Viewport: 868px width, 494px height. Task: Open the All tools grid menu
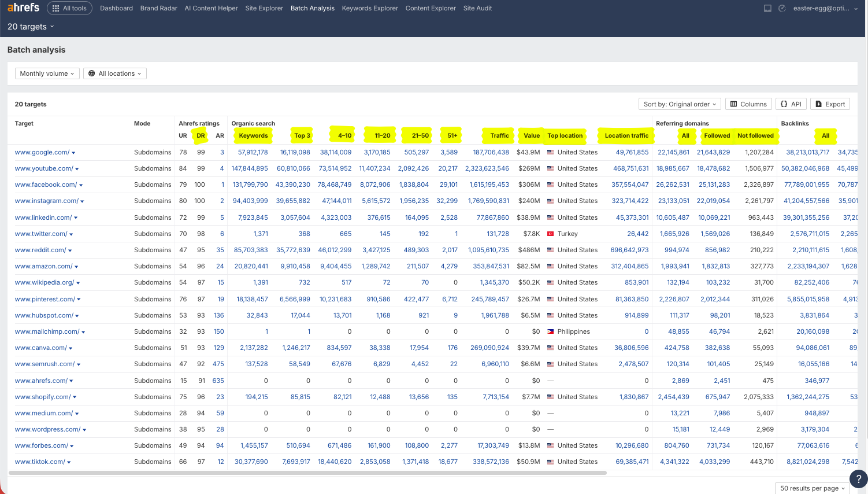[x=69, y=8]
